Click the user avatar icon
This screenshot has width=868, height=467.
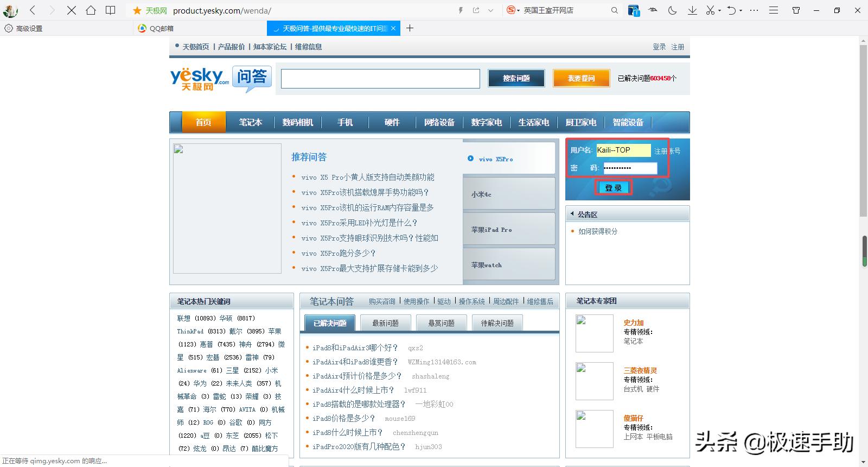(10, 10)
